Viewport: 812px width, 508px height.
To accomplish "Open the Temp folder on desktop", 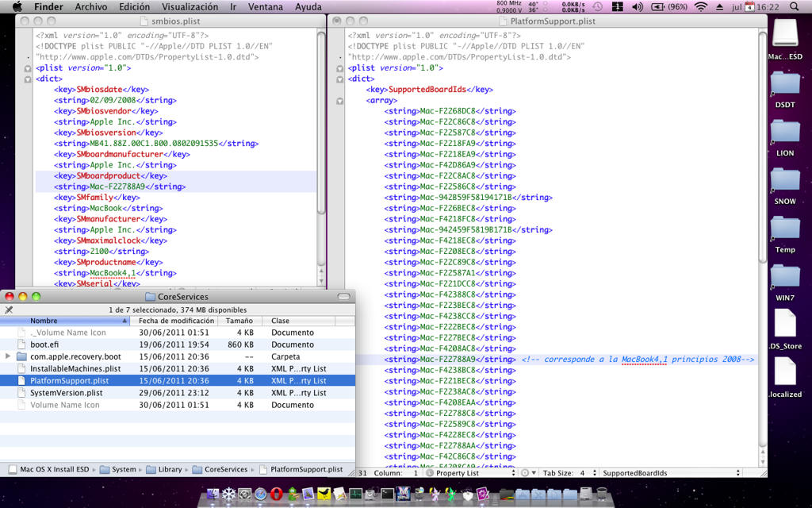I will [785, 235].
